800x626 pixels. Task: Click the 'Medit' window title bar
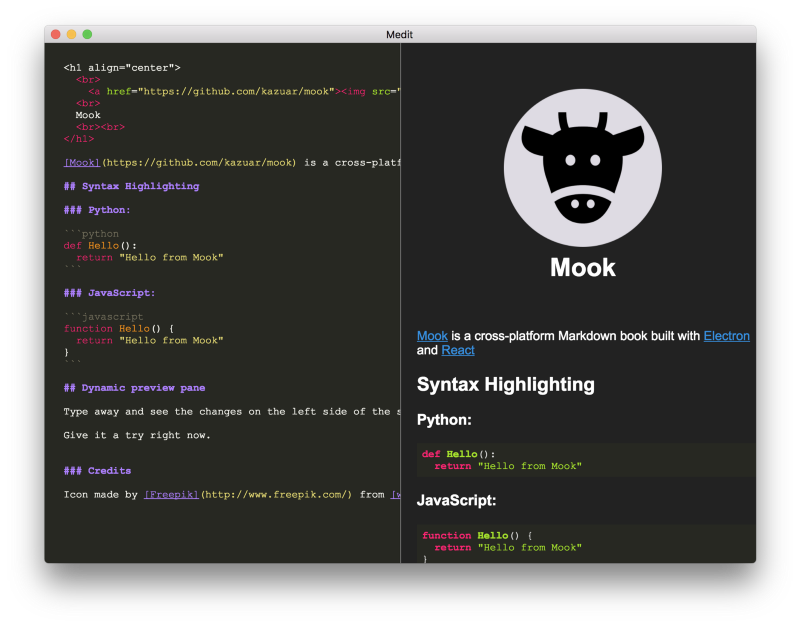pyautogui.click(x=400, y=34)
